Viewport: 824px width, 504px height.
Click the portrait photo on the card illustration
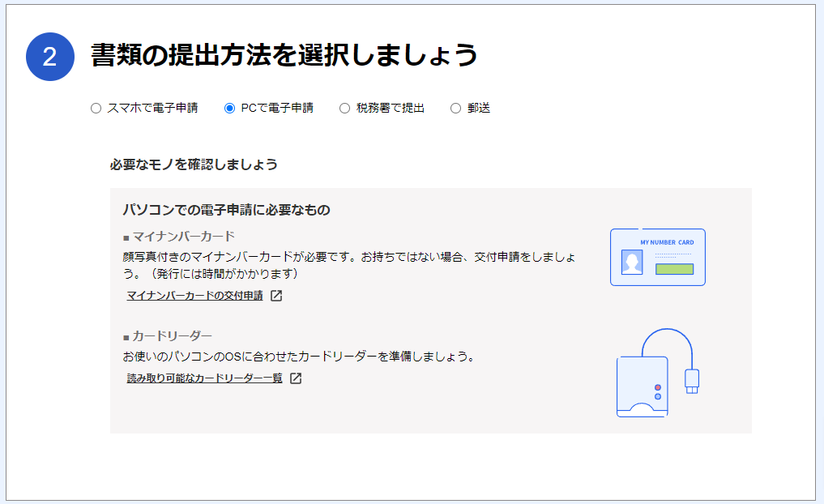coord(632,263)
